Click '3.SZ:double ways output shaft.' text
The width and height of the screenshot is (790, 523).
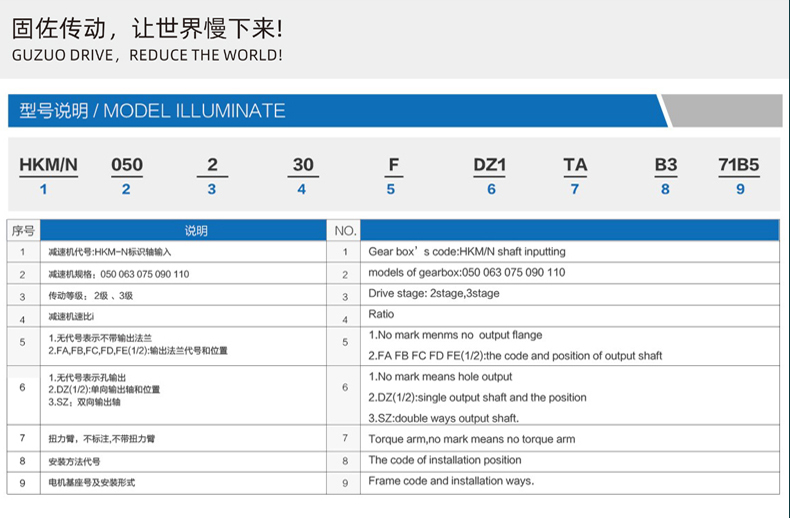pyautogui.click(x=443, y=418)
